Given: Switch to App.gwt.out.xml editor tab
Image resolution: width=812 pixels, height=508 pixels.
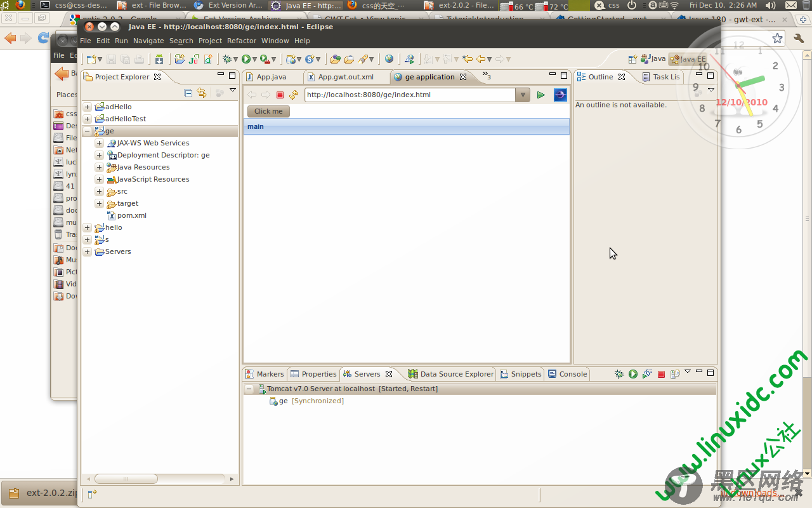Looking at the screenshot, I should [x=346, y=77].
